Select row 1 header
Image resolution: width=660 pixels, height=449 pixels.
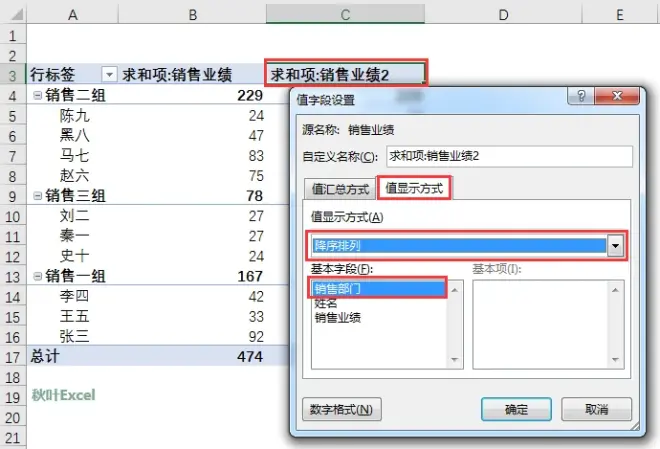point(13,35)
